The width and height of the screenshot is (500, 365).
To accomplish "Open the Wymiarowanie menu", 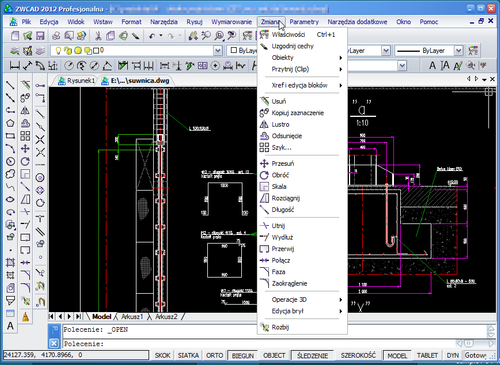I will 231,22.
